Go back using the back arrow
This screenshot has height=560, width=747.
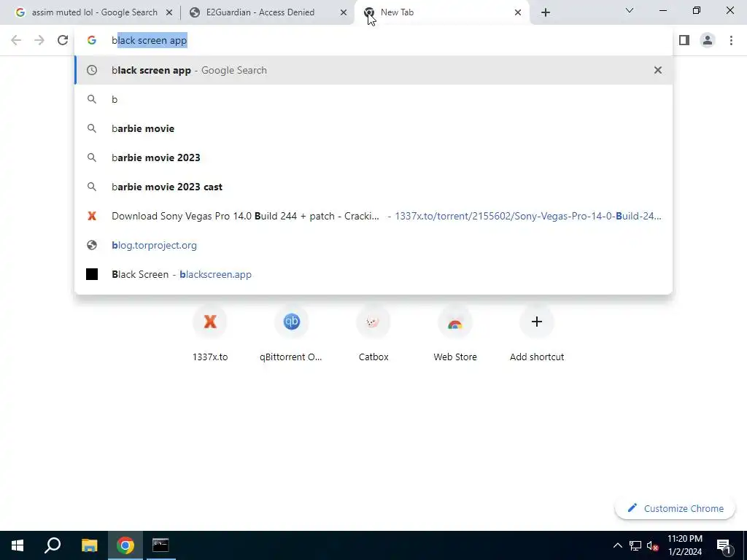(x=16, y=40)
